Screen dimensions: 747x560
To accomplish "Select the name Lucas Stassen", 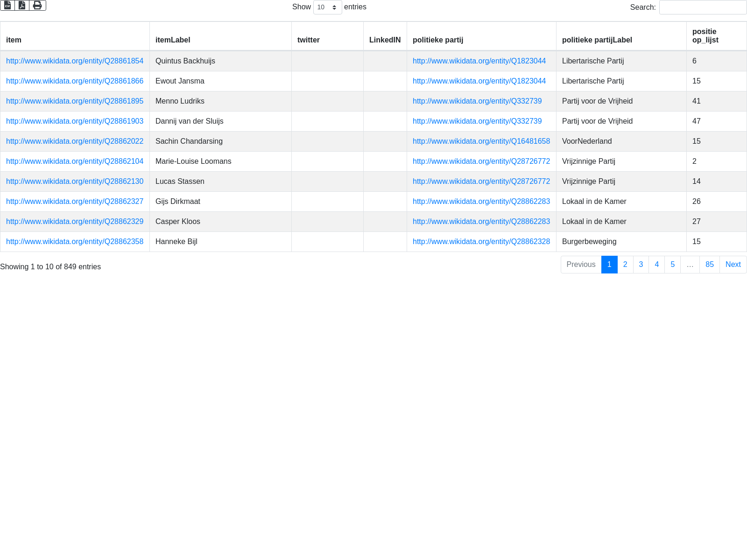I will [180, 182].
